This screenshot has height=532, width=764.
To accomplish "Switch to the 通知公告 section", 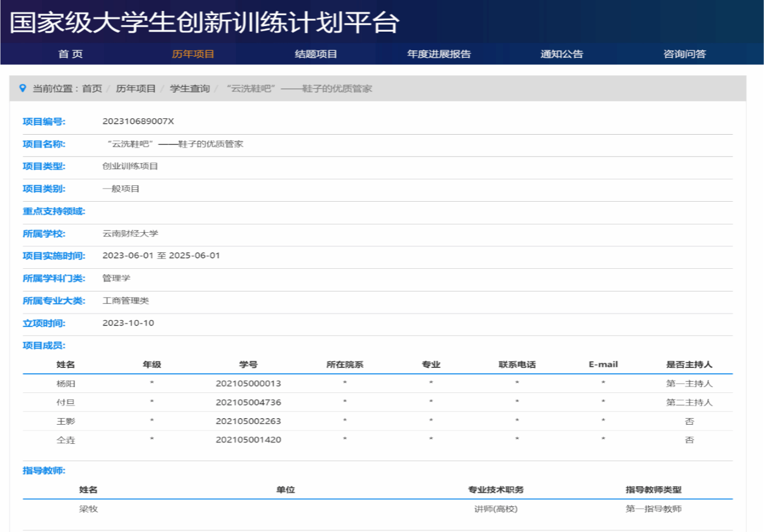I will point(562,54).
